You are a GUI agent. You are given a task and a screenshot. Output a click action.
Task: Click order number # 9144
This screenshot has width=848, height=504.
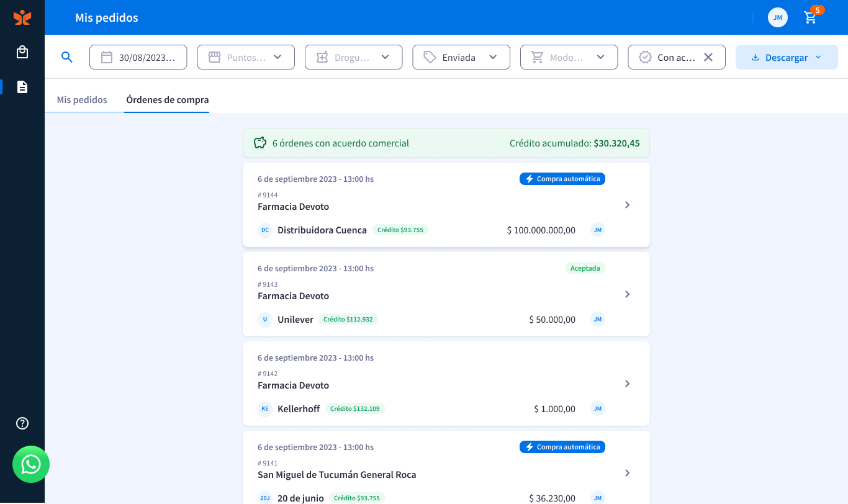(x=268, y=195)
